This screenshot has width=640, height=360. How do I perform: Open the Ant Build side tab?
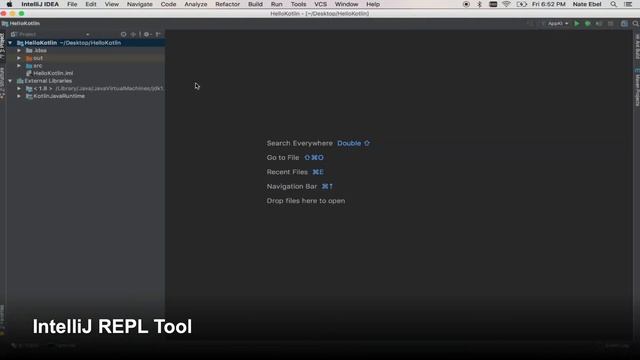[637, 46]
